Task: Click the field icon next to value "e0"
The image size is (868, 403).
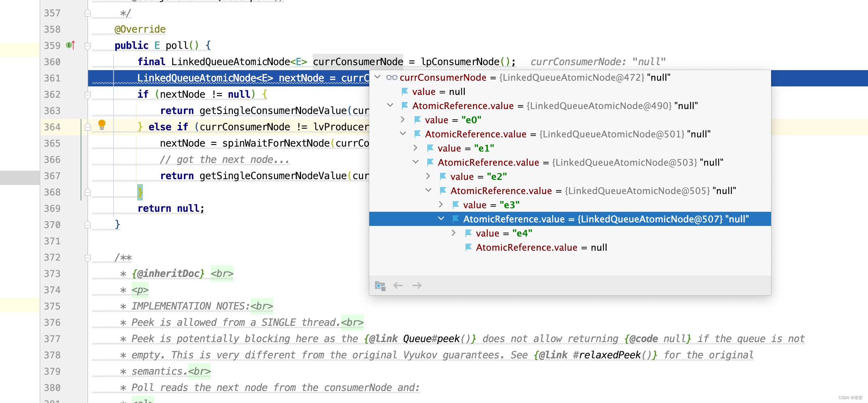Action: click(x=418, y=120)
